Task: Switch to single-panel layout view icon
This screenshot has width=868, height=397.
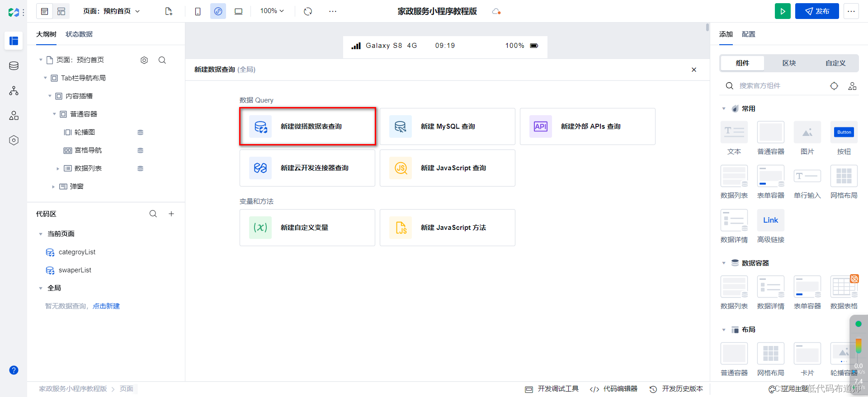Action: [x=44, y=11]
